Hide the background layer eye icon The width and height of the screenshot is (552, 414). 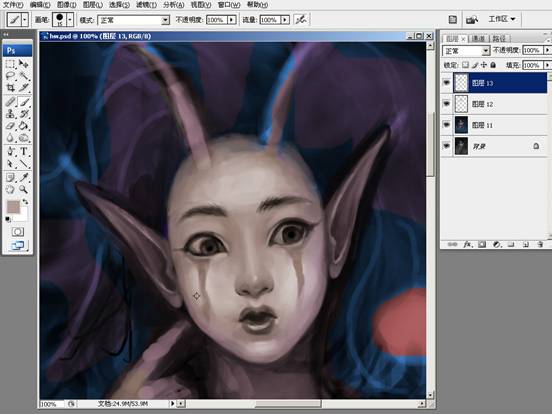[x=447, y=146]
